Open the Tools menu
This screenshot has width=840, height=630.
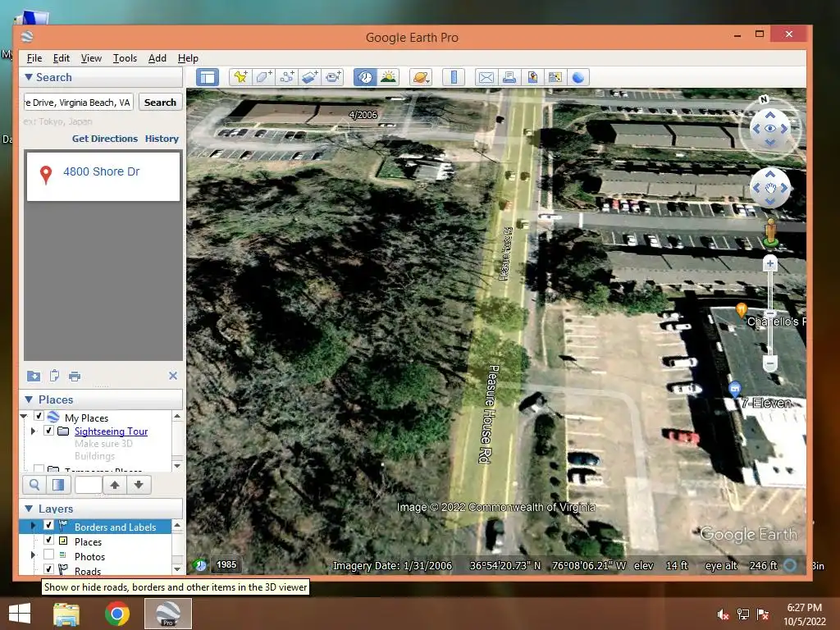[x=125, y=58]
